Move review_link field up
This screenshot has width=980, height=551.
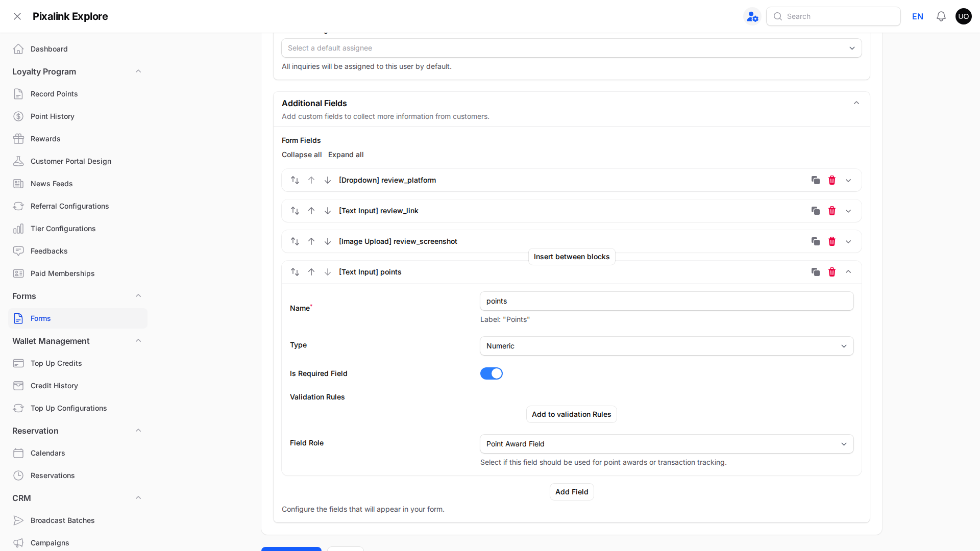[x=311, y=211]
